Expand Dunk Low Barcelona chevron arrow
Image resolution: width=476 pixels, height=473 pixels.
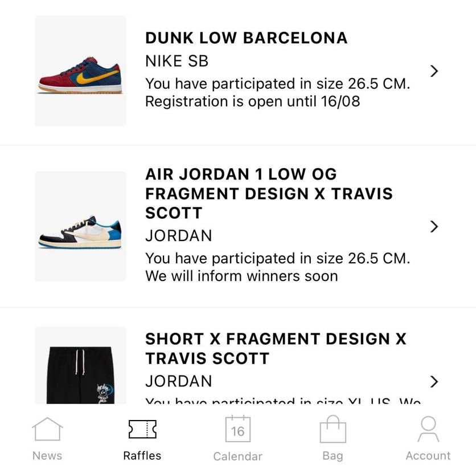434,71
